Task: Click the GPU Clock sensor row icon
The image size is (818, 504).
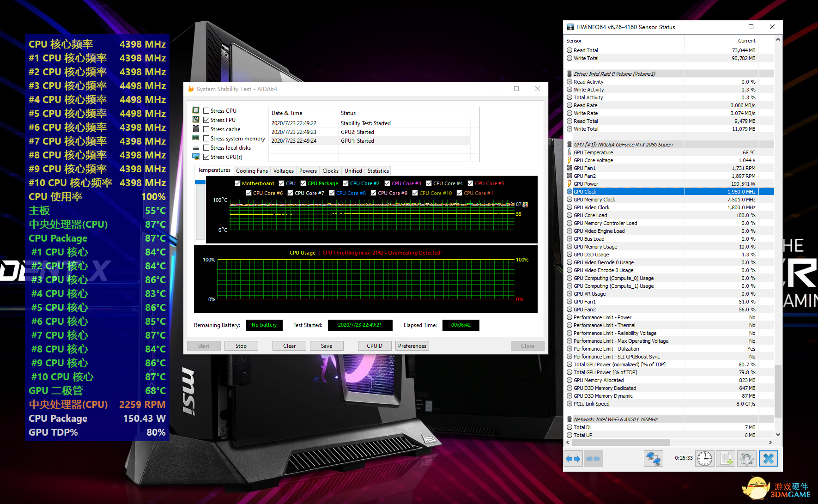Action: pyautogui.click(x=570, y=192)
